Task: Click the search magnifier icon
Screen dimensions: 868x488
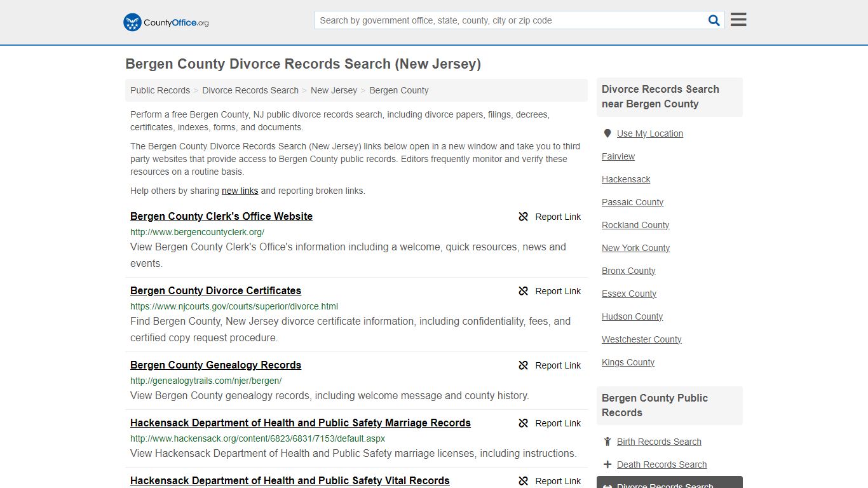Action: 714,20
